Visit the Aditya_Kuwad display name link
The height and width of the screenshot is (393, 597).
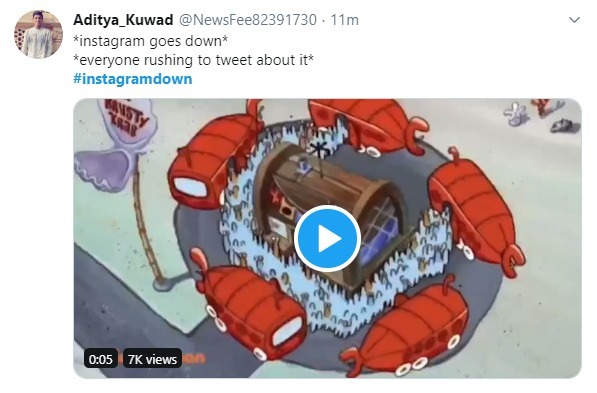click(x=123, y=20)
